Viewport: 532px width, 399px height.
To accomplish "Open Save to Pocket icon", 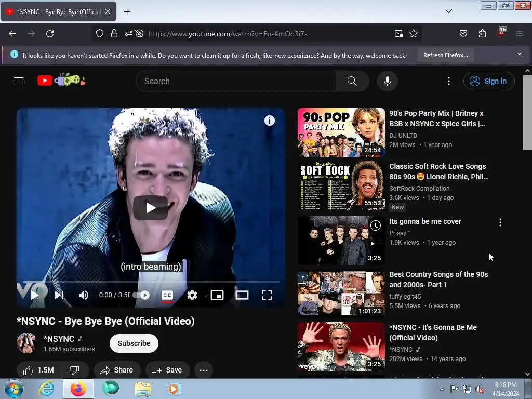I will [463, 33].
